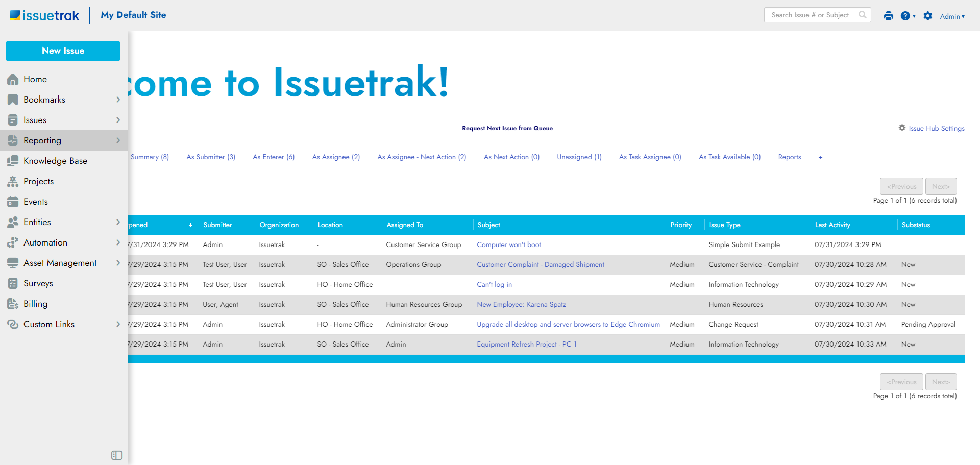Click the New Issue button
The width and height of the screenshot is (980, 465).
[63, 51]
